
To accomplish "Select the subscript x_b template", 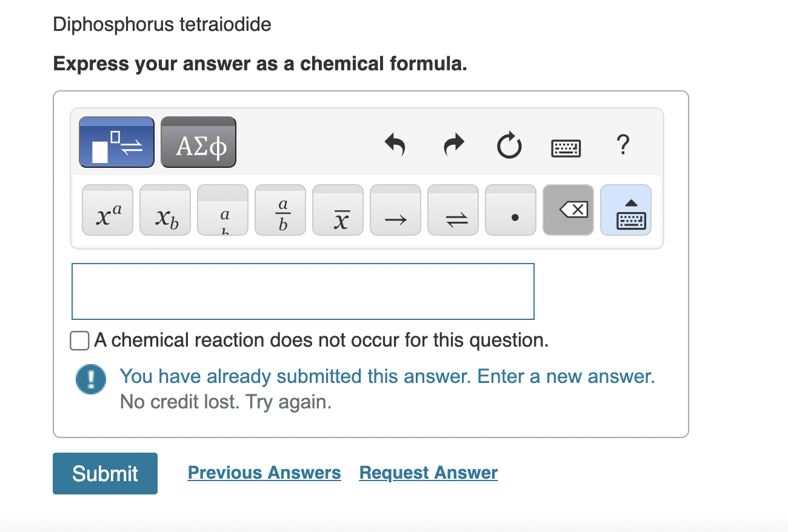I will (x=165, y=210).
